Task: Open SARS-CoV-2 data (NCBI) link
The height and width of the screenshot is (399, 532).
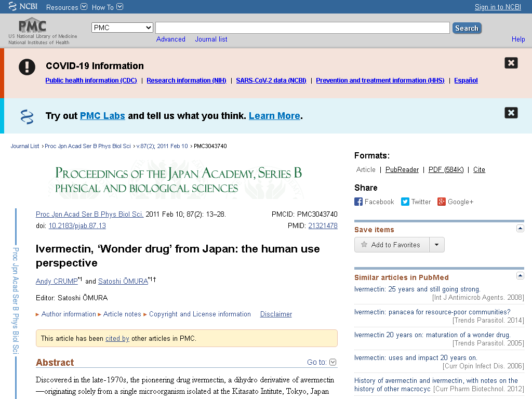Action: click(271, 81)
